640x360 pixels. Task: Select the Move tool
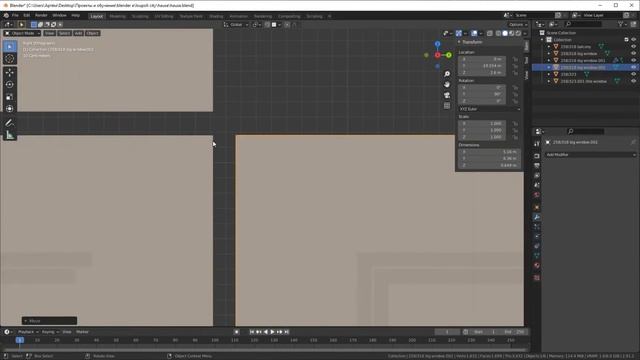[10, 73]
